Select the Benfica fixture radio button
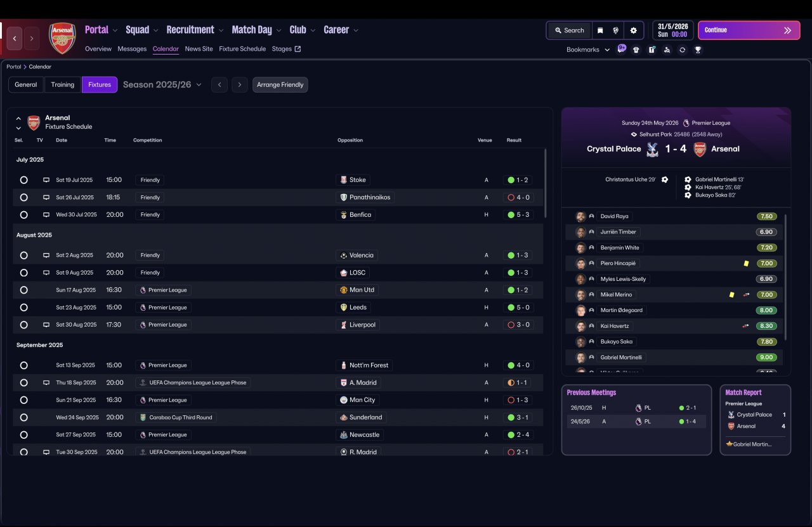The width and height of the screenshot is (812, 527). [x=23, y=215]
